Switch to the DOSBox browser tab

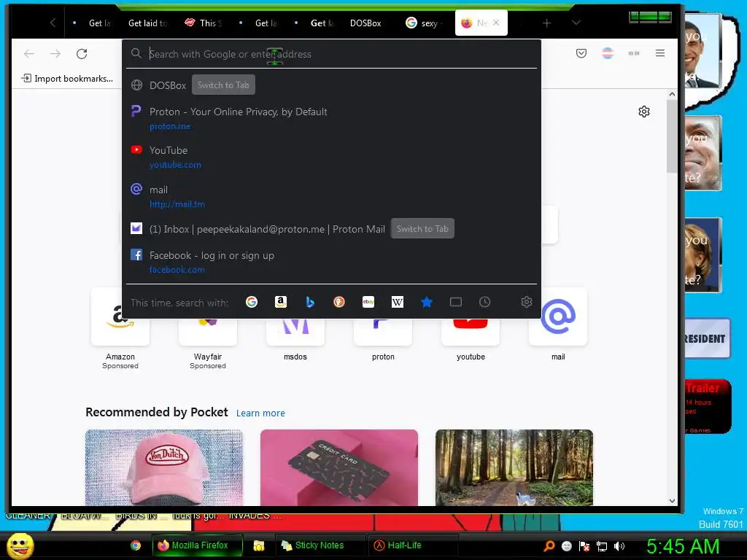[365, 23]
